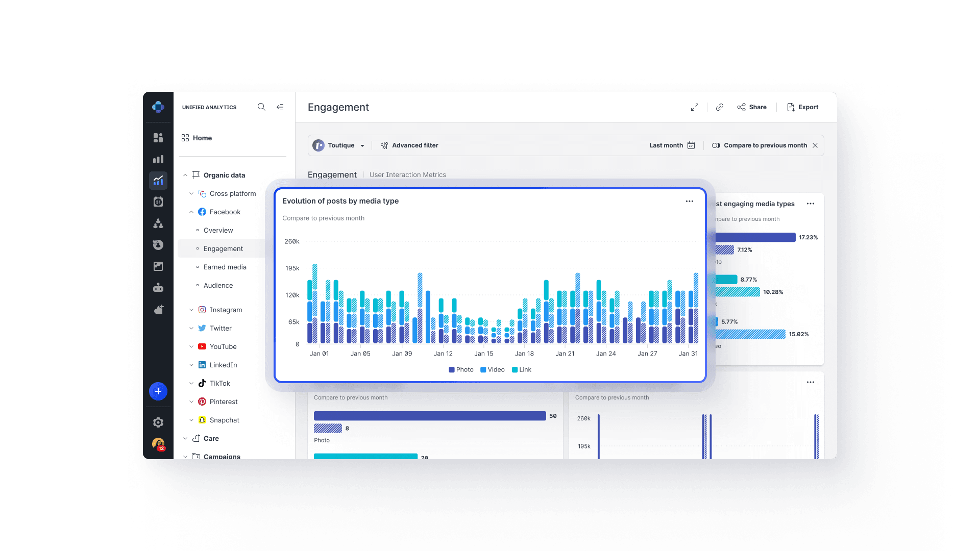
Task: Open the robot bot icon in sidebar
Action: [x=158, y=288]
